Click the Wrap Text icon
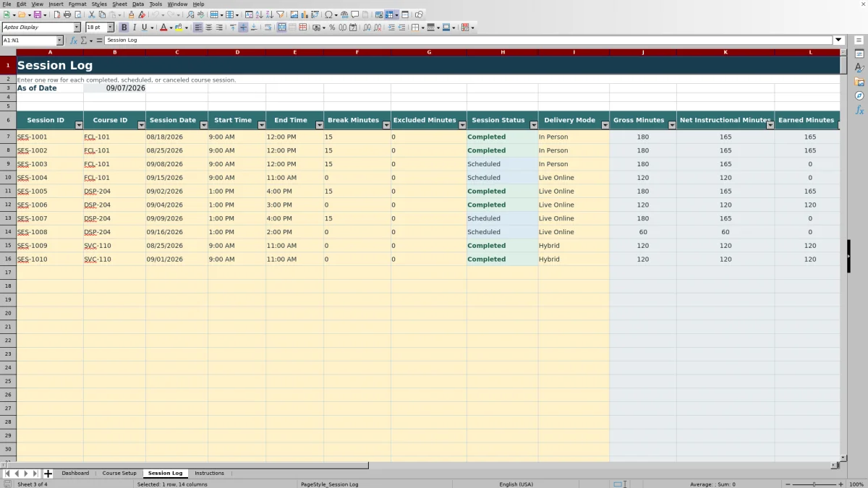The height and width of the screenshot is (488, 868). coord(268,27)
